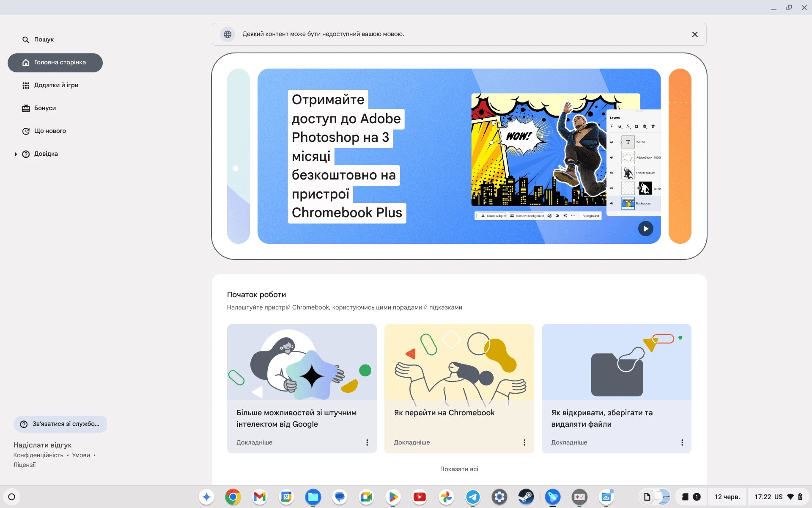Open three-dot menu on the Chromebook transition card
Viewport: 812px width, 508px height.
point(524,442)
